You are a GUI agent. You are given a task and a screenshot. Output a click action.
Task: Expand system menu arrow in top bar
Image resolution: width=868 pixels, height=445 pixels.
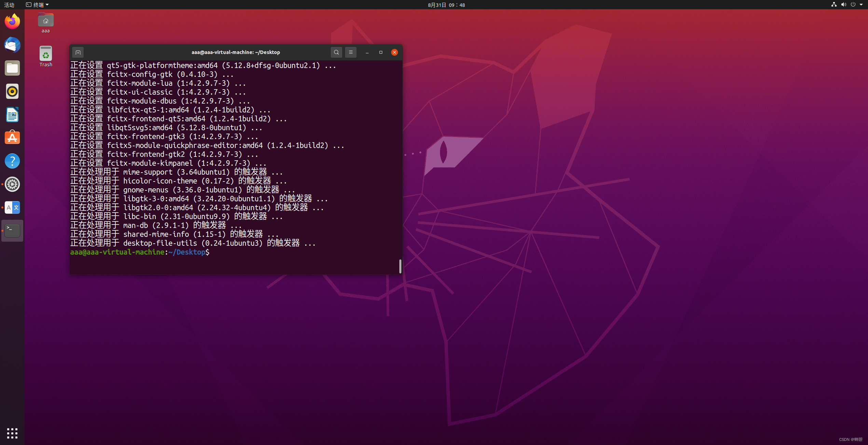tap(861, 5)
